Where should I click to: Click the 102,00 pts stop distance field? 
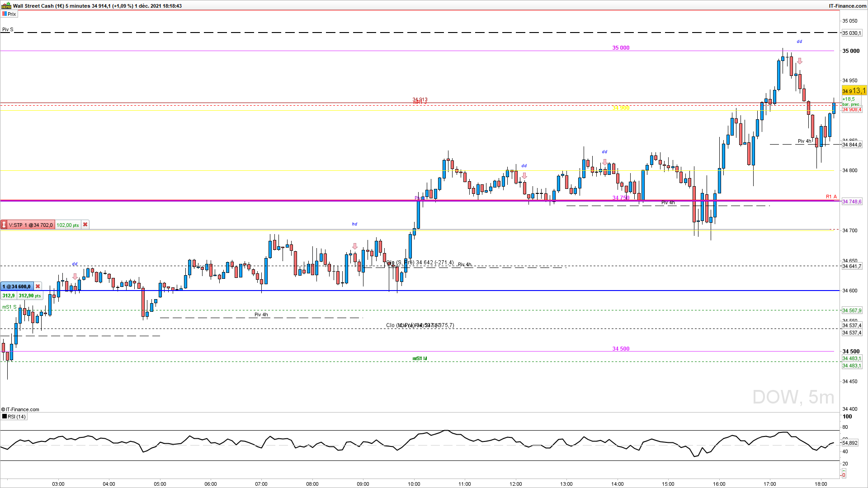68,225
